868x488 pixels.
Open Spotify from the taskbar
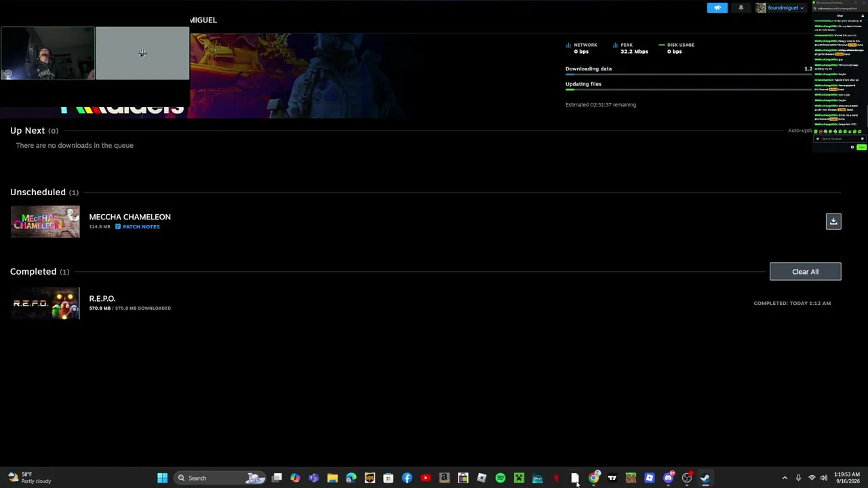pos(500,479)
